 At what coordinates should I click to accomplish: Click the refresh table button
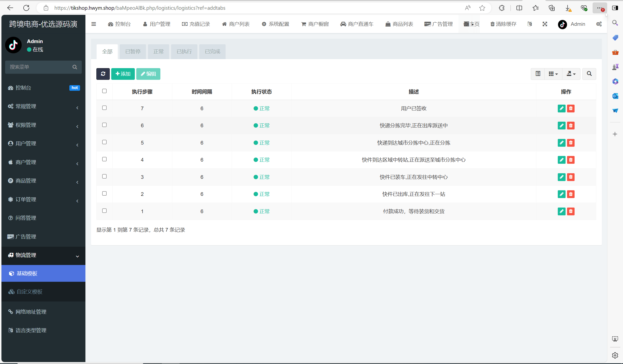click(103, 74)
